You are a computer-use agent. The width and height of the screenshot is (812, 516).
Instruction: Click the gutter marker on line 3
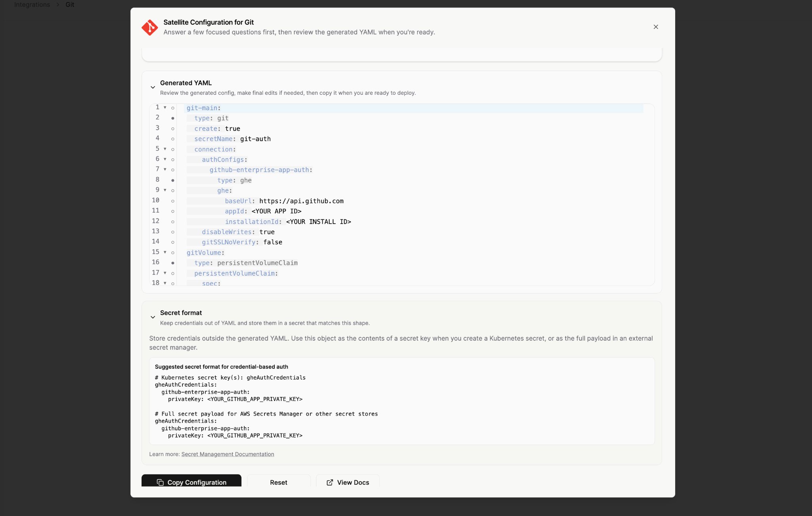(172, 129)
